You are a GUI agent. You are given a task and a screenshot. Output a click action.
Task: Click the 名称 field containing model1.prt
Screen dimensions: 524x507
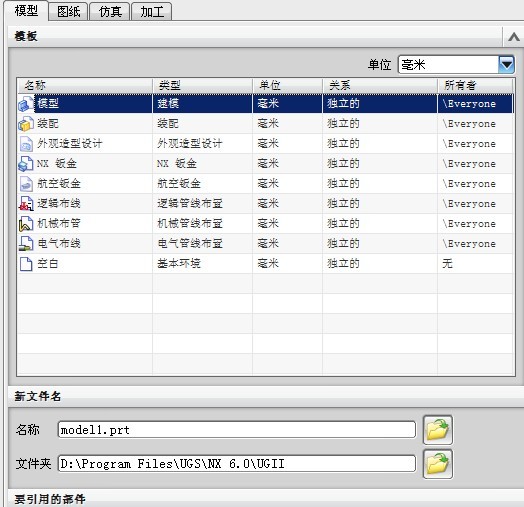pos(237,430)
